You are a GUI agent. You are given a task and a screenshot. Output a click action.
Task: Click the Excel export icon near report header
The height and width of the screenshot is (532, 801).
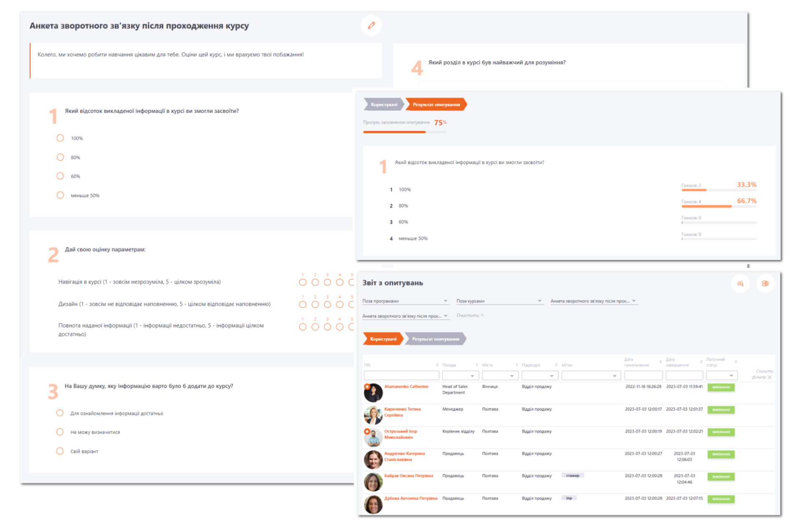tap(766, 284)
